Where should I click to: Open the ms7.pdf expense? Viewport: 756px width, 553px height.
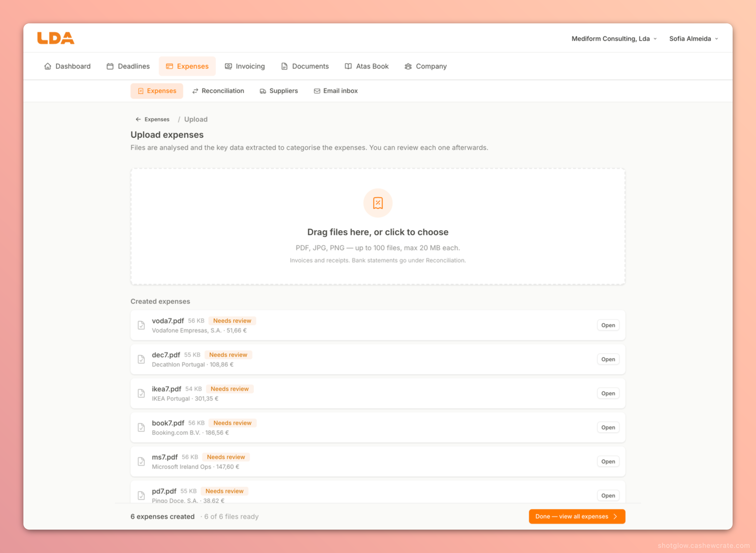(x=608, y=462)
